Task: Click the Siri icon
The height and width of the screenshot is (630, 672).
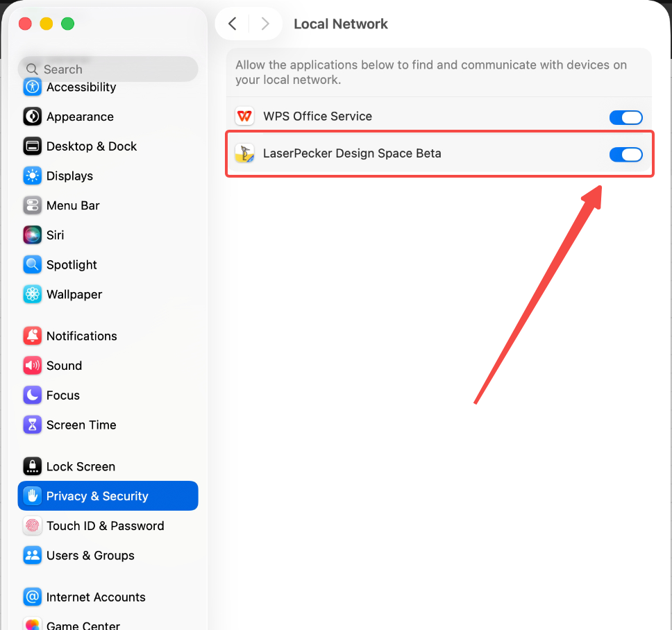Action: 32,235
